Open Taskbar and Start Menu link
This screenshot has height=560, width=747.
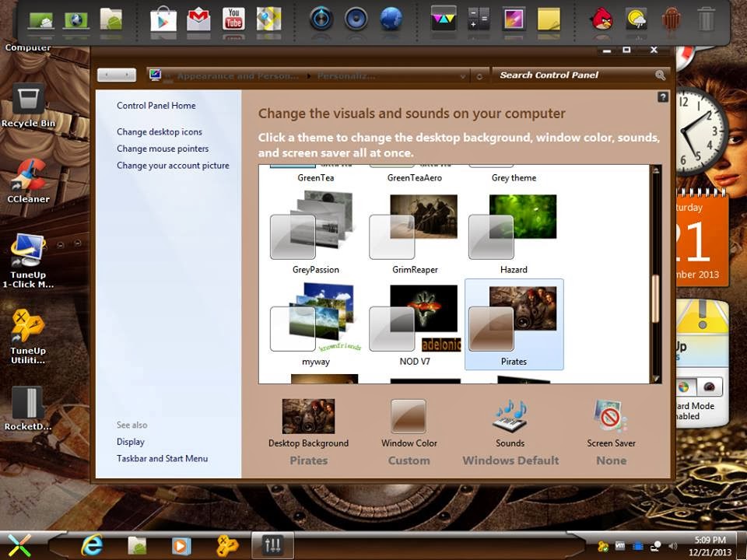pos(162,459)
